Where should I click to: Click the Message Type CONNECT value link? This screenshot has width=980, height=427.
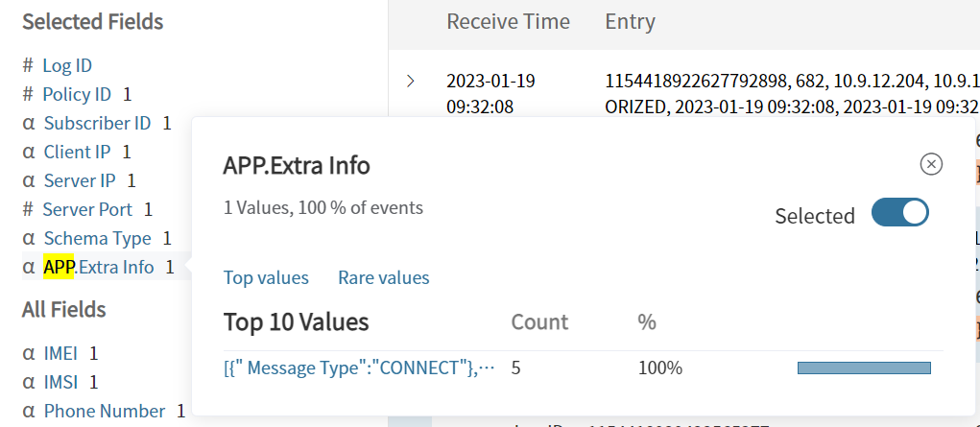tap(359, 368)
